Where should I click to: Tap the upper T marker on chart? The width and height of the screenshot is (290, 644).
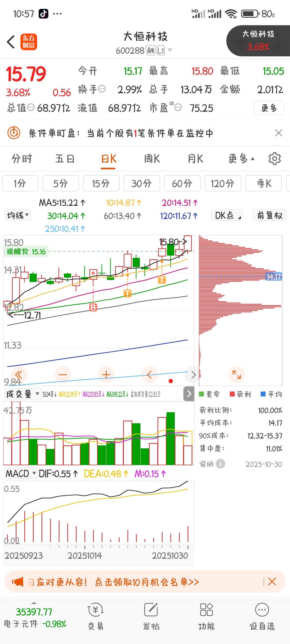tap(162, 280)
